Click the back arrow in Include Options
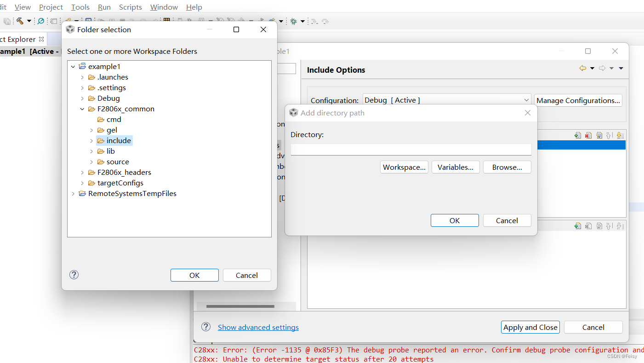This screenshot has height=363, width=644. coord(583,68)
